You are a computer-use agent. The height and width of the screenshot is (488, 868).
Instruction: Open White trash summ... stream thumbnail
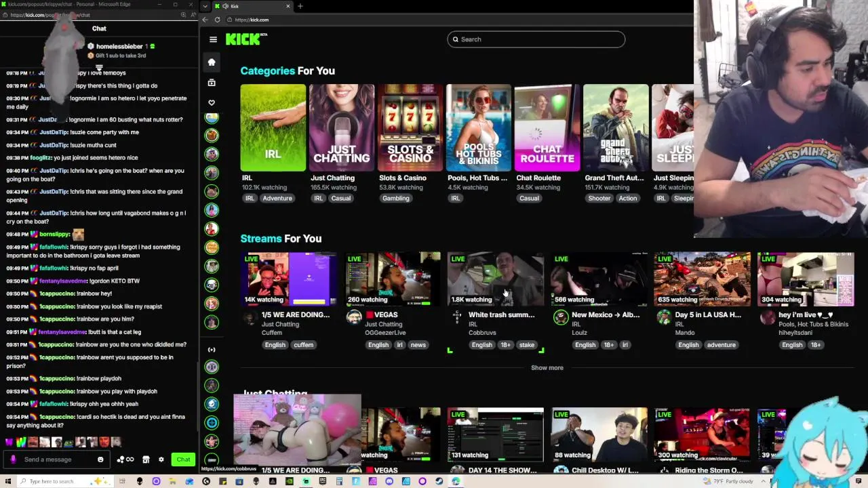(495, 279)
